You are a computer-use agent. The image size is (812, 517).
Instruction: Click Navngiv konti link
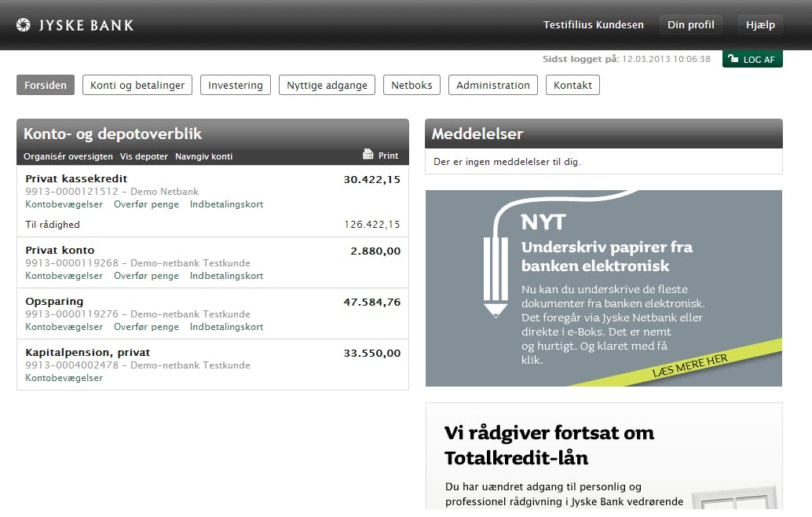[203, 156]
